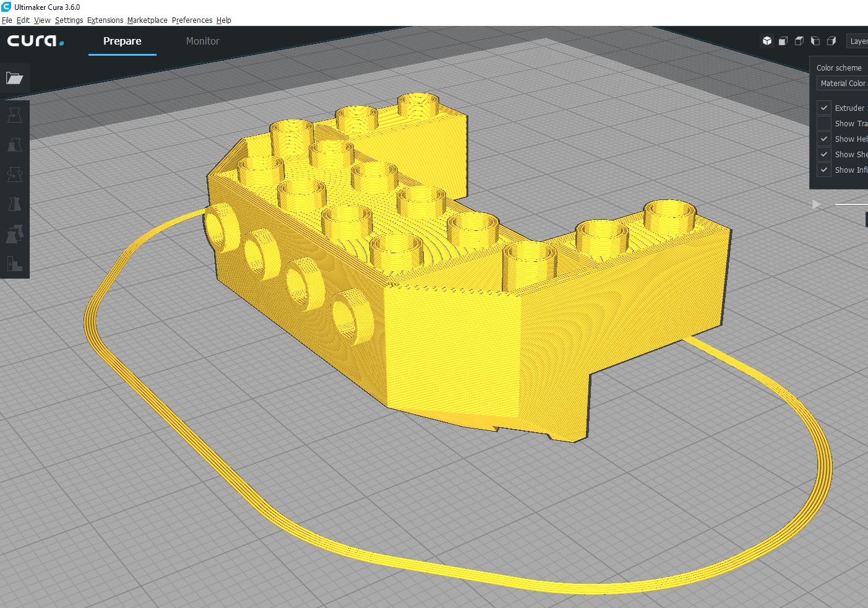868x608 pixels.
Task: Switch camera to the front view
Action: click(x=783, y=41)
